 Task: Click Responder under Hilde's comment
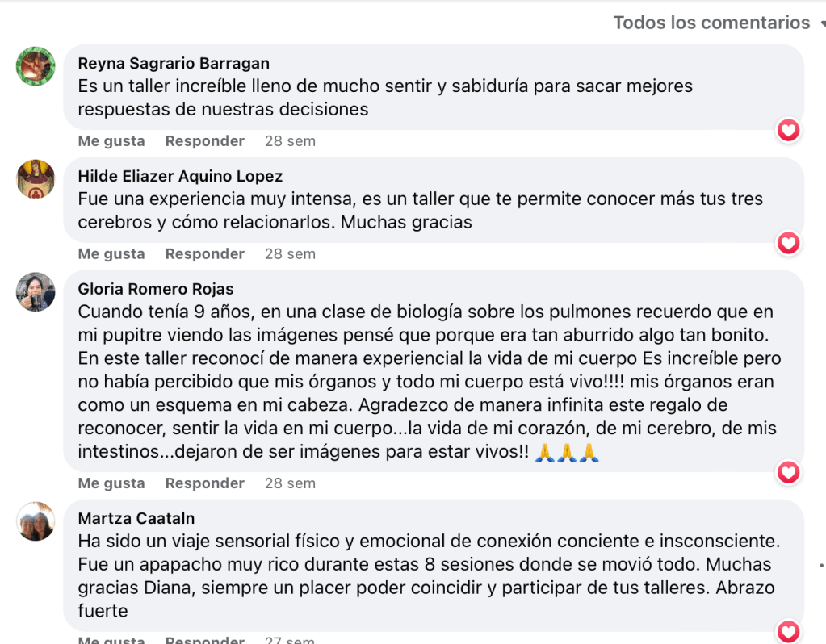pos(204,254)
